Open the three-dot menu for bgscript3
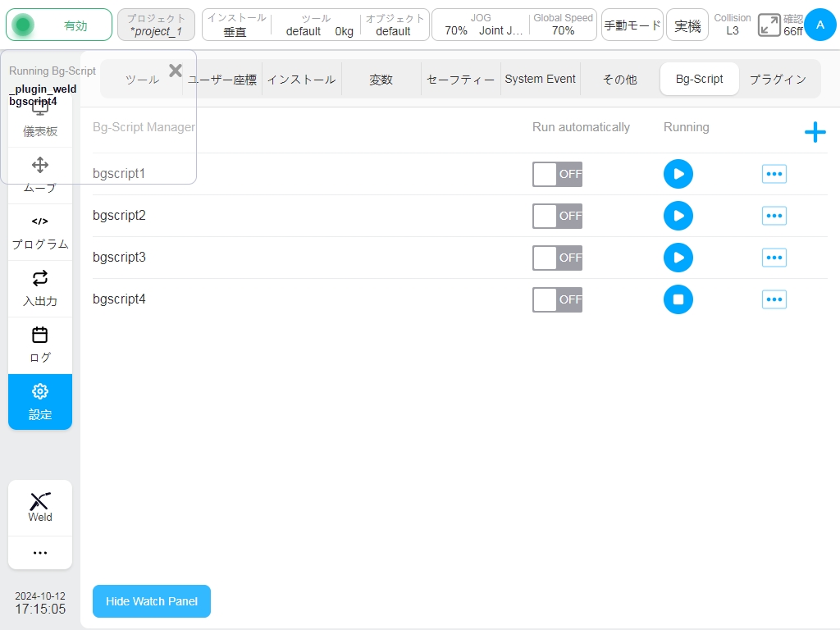840x630 pixels. tap(774, 258)
